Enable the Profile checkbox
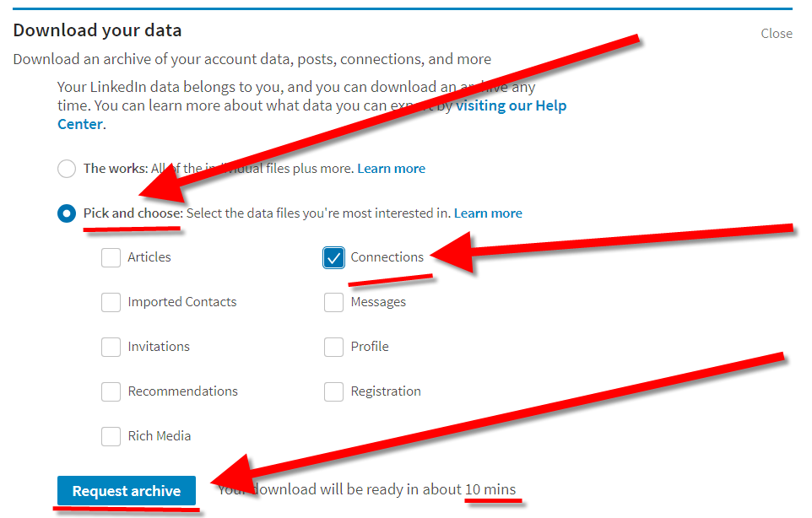Viewport: 812px width, 518px height. point(333,347)
